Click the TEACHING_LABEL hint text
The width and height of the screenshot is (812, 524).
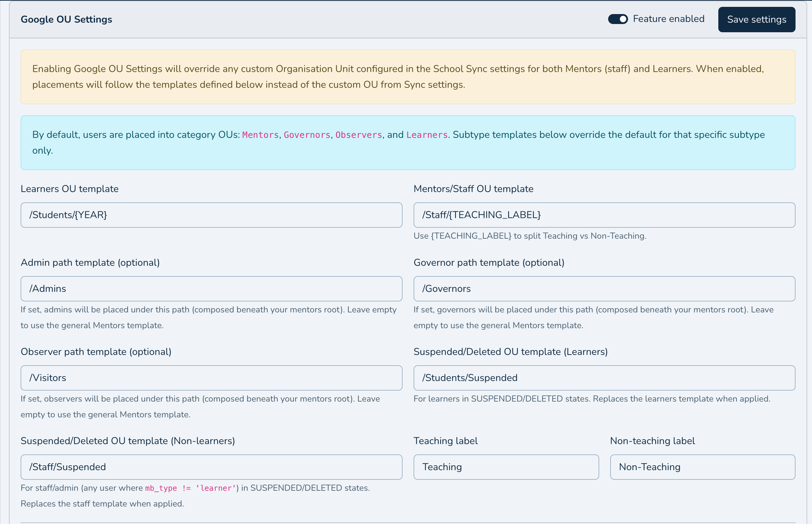click(530, 236)
